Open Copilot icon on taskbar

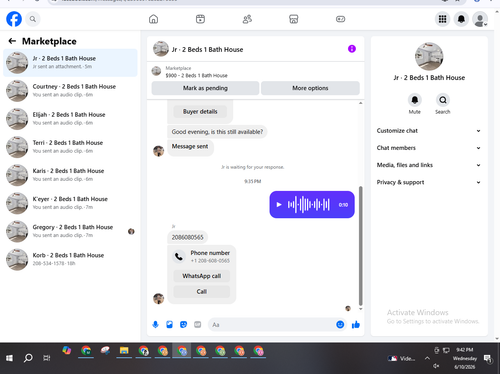67,350
